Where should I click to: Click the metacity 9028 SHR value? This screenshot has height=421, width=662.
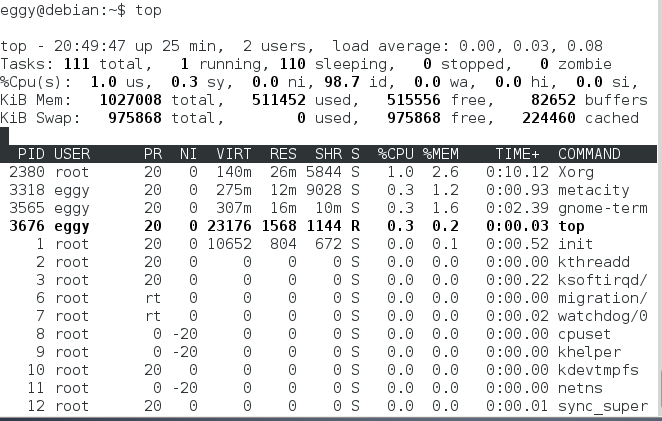pos(324,190)
